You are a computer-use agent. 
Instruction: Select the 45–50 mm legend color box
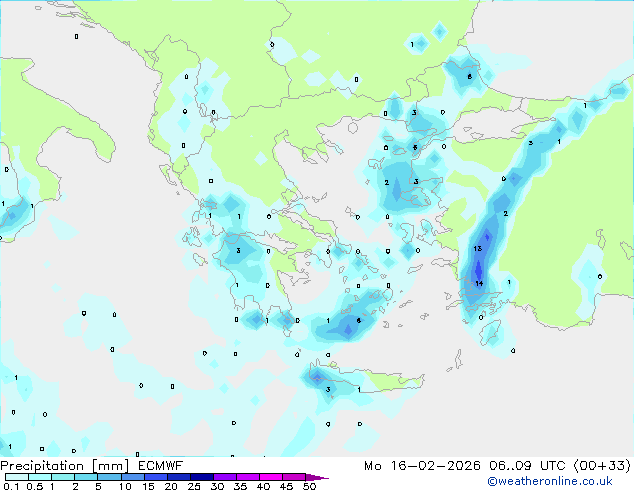[x=294, y=477]
